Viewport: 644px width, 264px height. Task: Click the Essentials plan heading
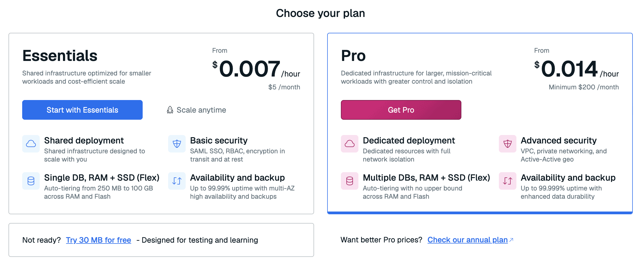[60, 56]
